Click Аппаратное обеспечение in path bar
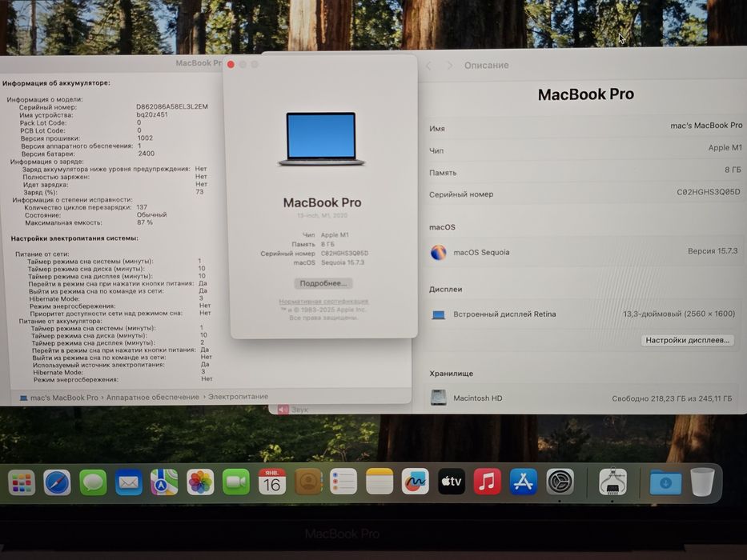This screenshot has width=747, height=560. 152,397
